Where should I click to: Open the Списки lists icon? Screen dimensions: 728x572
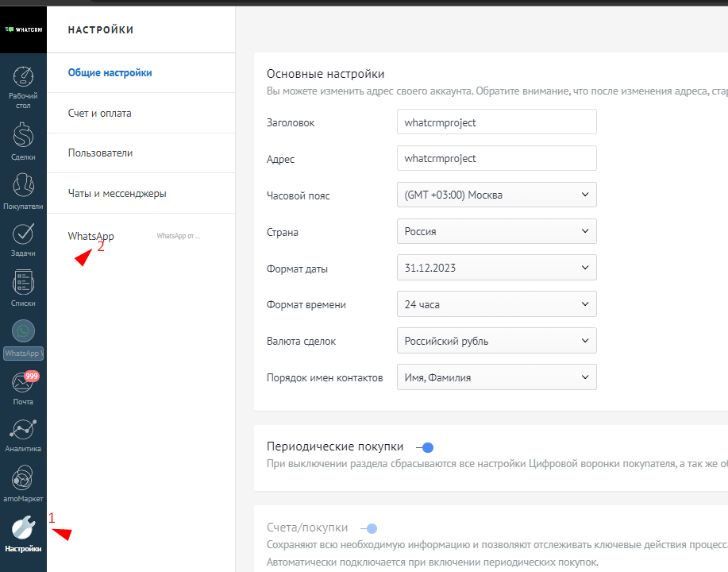(23, 283)
